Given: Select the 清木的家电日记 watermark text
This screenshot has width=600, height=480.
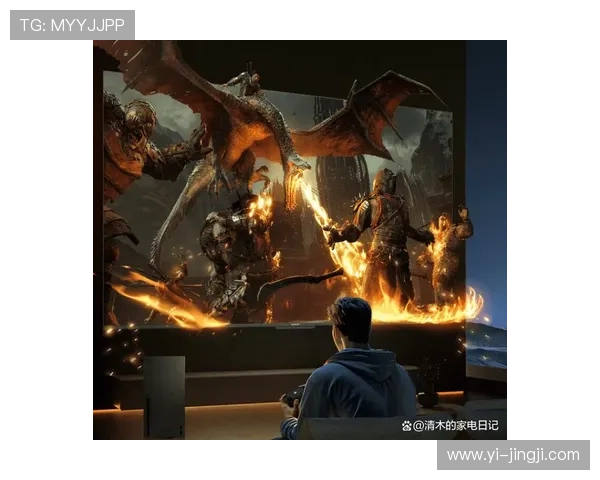Looking at the screenshot, I should click(459, 425).
